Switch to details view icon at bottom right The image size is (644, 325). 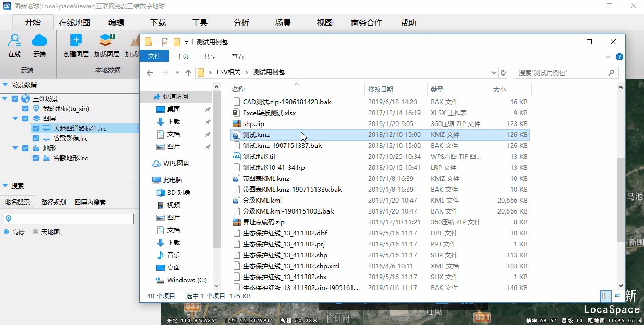pyautogui.click(x=606, y=296)
